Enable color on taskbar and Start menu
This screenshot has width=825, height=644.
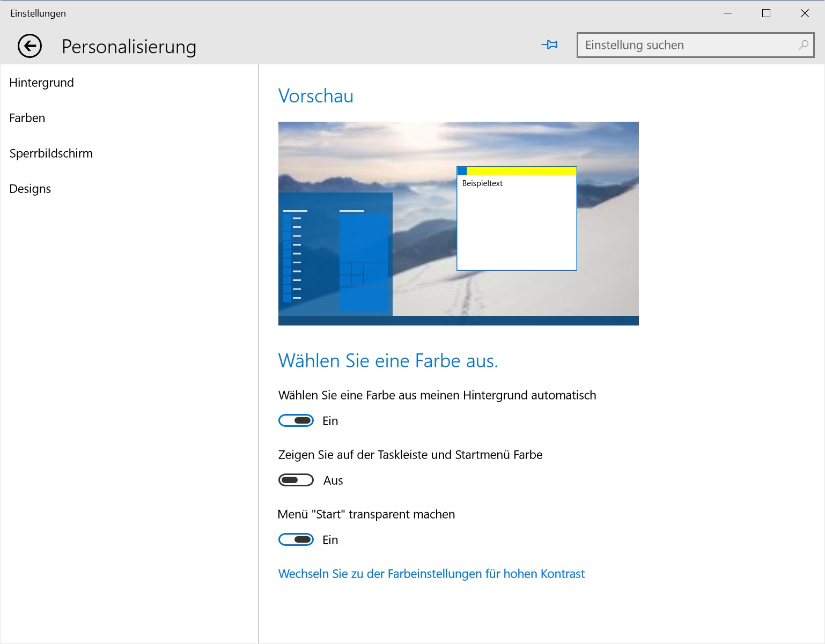point(296,480)
